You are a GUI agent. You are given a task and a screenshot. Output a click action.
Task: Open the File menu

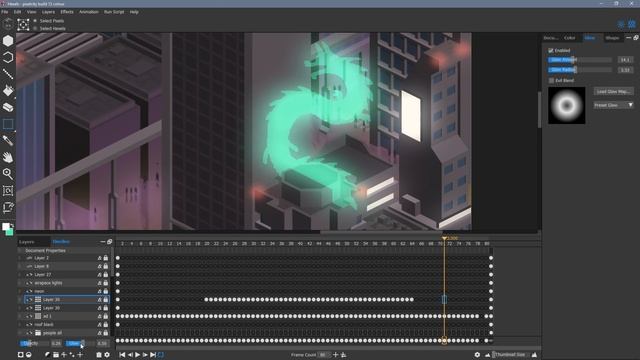(4, 12)
